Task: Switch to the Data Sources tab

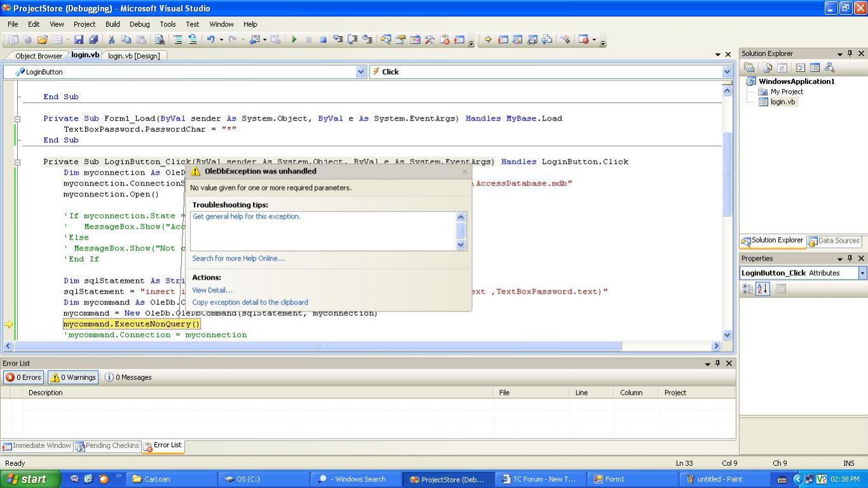Action: tap(834, 241)
